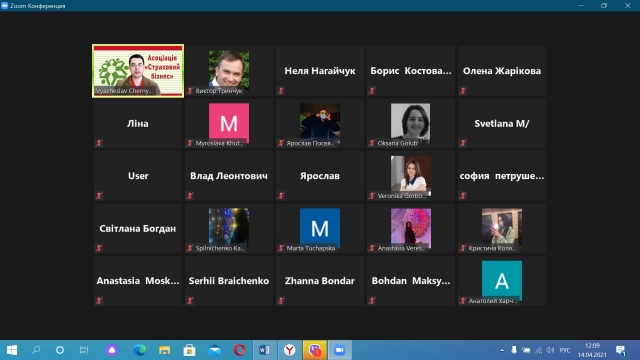Click Marta Tuchapska's blue M avatar
The height and width of the screenshot is (360, 640).
coord(320,227)
